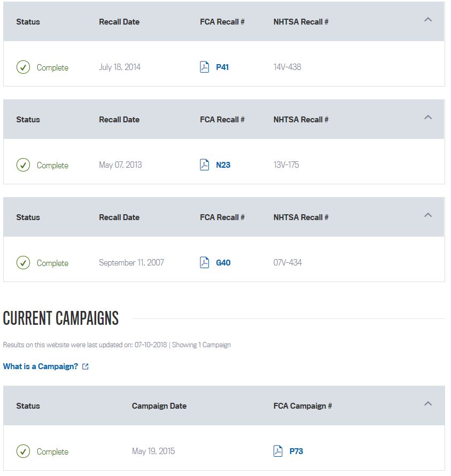The image size is (451, 476).
Task: Click the PDF icon beside recall P41
Action: [x=205, y=67]
